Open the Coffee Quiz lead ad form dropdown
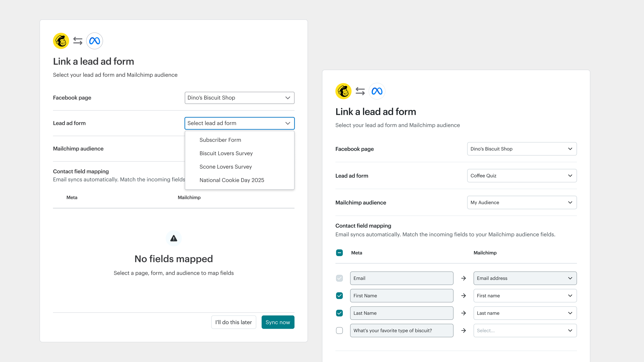This screenshot has width=644, height=362. (x=522, y=176)
